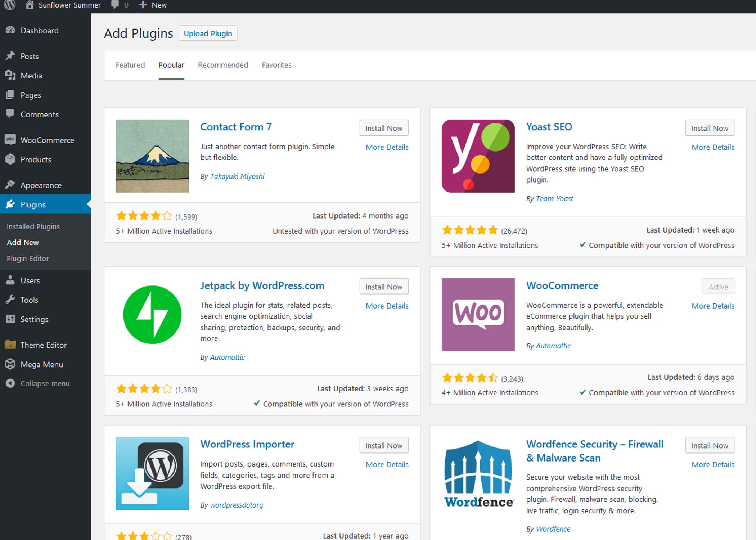Open the WordPress Importer title link
Viewport: 756px width, 540px height.
tap(247, 444)
